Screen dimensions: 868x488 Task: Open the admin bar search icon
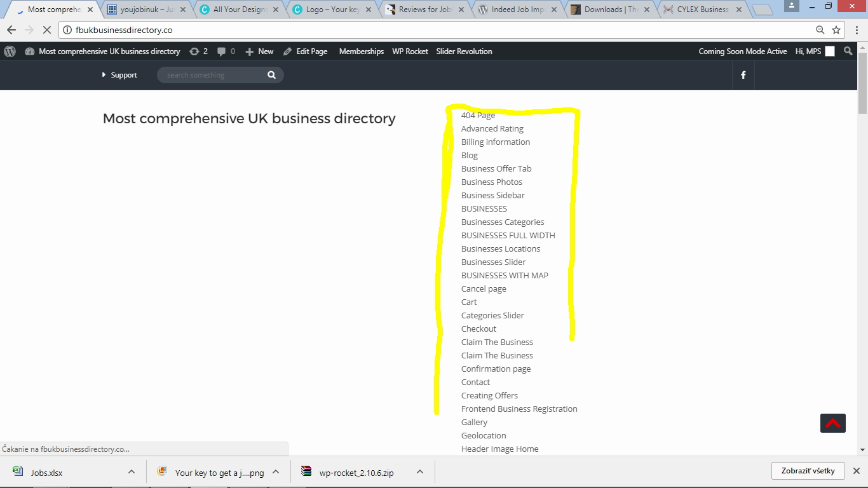coord(848,51)
